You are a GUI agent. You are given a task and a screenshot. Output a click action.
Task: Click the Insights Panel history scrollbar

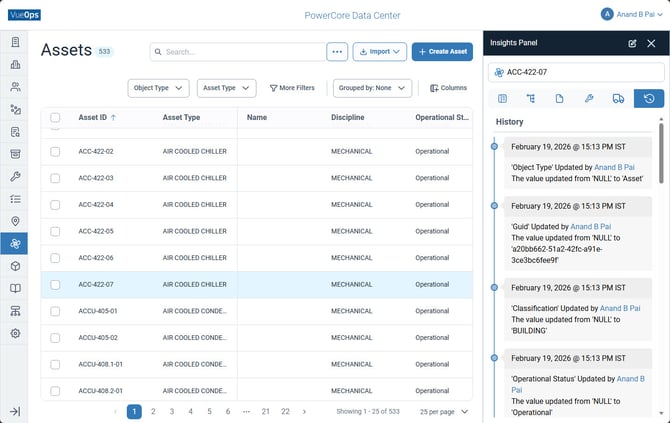pyautogui.click(x=661, y=153)
